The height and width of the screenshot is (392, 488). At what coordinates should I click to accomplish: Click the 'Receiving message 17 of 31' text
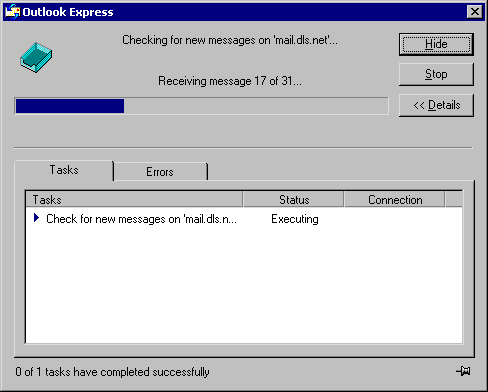click(x=230, y=81)
